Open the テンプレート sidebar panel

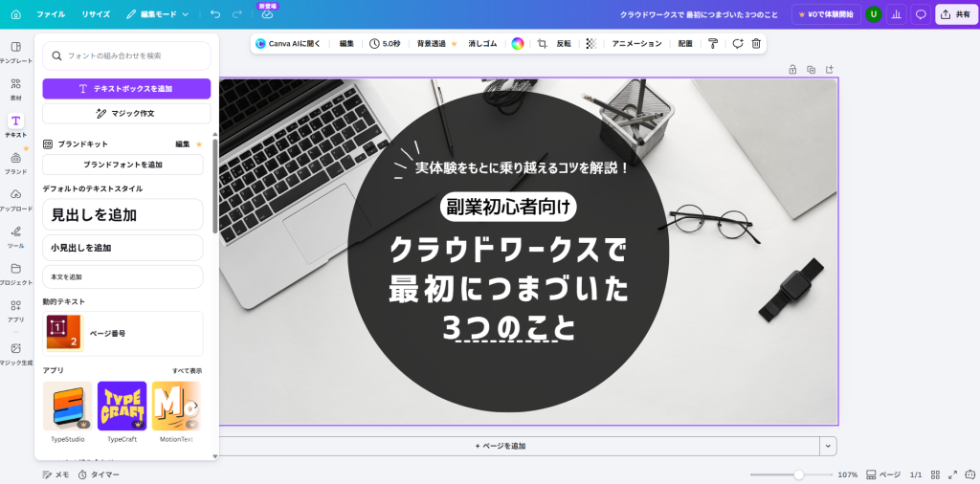pos(15,52)
